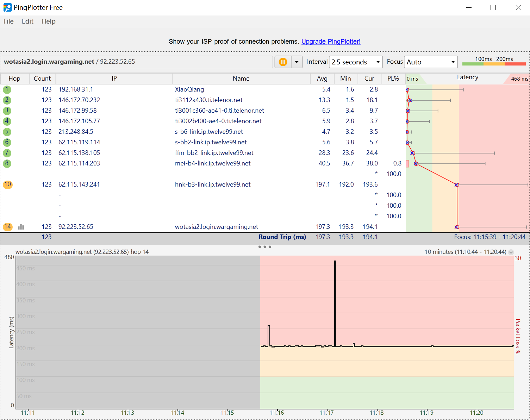Click the PL% column header
The image size is (530, 420).
[393, 79]
